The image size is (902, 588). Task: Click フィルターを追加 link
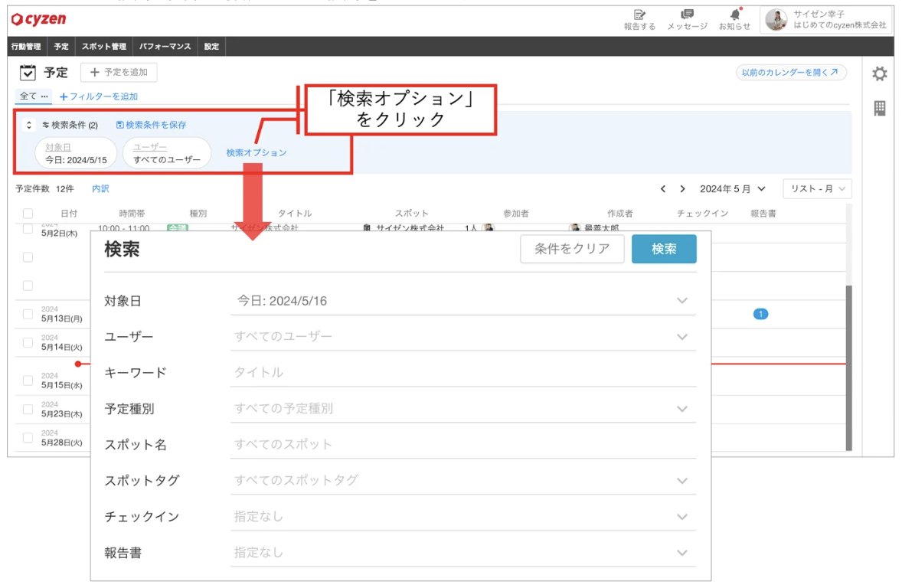click(98, 96)
